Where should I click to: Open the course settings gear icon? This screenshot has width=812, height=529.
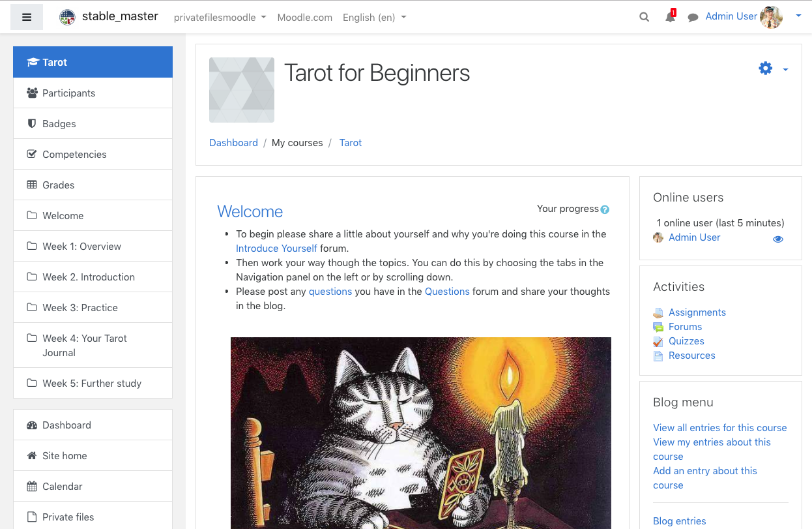pos(766,68)
